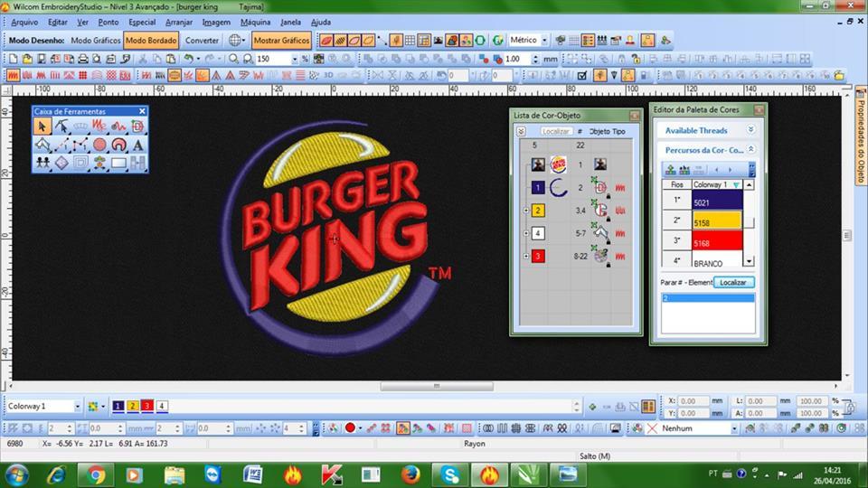The height and width of the screenshot is (488, 868).
Task: Expand color 2 group in object list
Action: (526, 211)
